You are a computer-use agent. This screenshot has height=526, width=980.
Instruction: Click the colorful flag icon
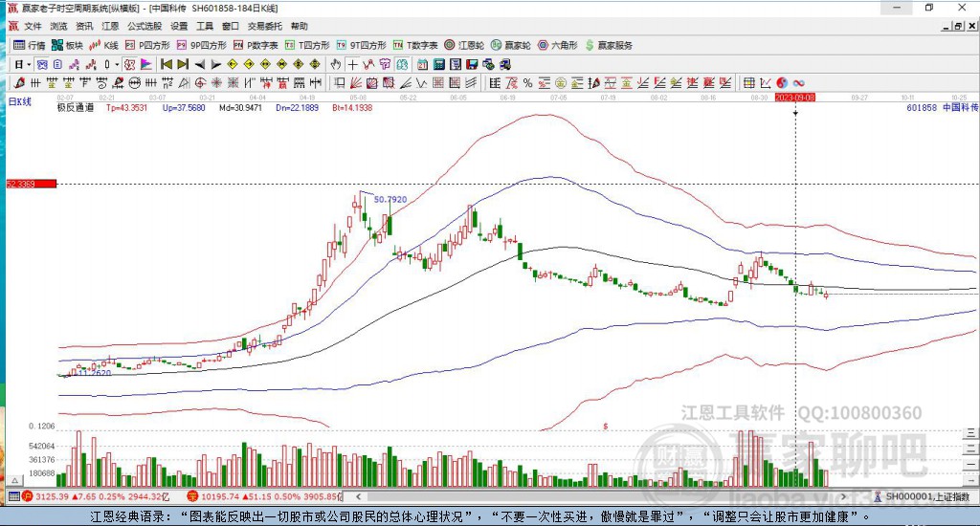click(x=145, y=64)
